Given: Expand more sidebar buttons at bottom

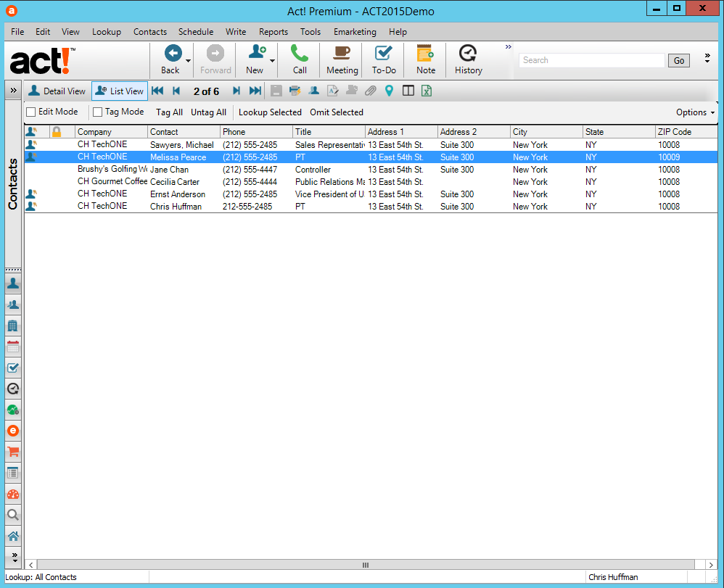Looking at the screenshot, I should pyautogui.click(x=15, y=557).
